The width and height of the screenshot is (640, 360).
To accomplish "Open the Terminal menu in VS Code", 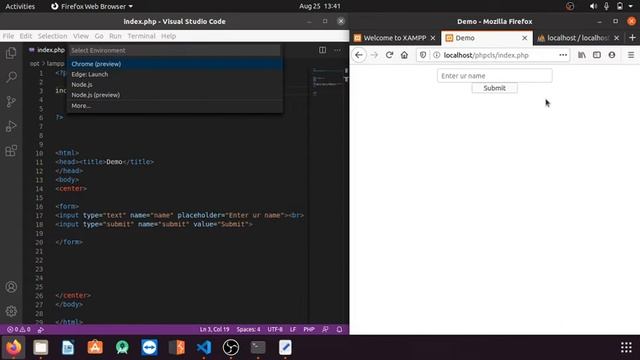I will pos(141,36).
